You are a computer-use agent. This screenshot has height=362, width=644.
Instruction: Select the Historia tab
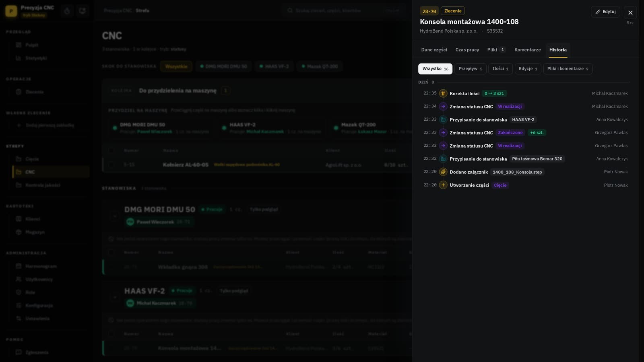pyautogui.click(x=558, y=50)
